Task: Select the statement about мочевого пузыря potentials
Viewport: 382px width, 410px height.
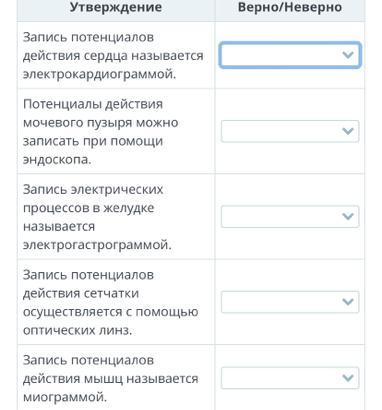Action: (x=101, y=132)
